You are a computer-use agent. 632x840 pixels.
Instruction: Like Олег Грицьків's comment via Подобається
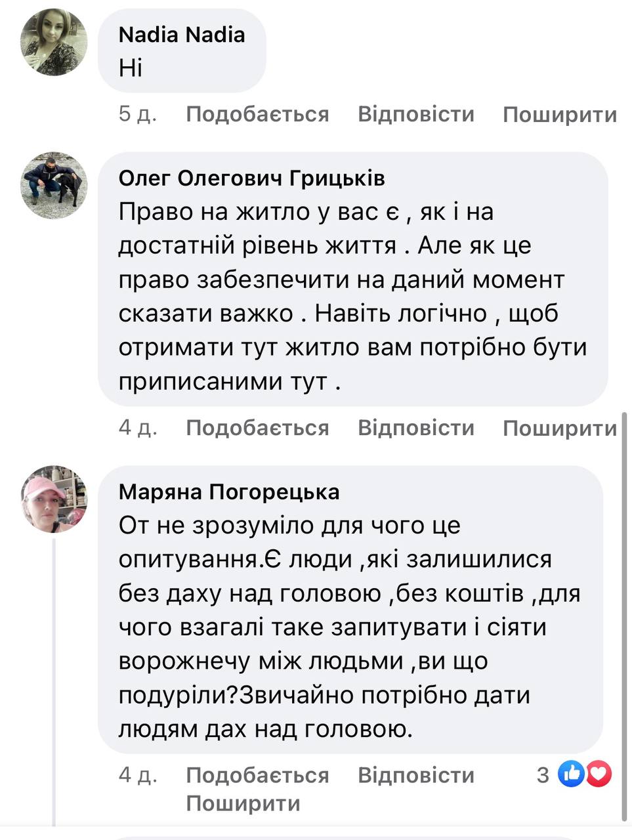pos(257,428)
